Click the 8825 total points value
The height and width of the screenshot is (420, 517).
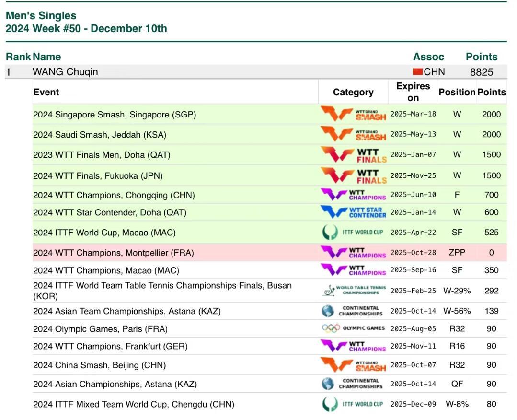pyautogui.click(x=481, y=72)
